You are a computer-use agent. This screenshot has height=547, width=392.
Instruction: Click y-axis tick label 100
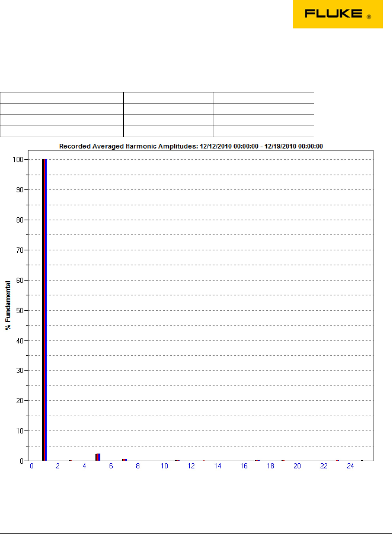click(x=18, y=160)
